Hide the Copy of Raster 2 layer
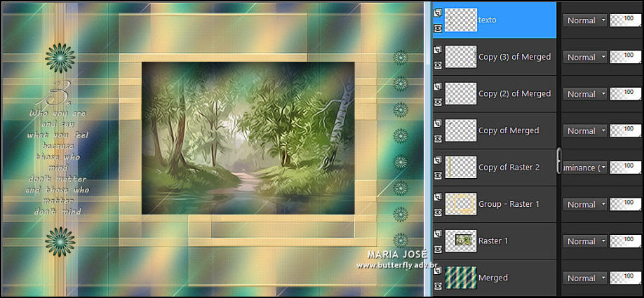 point(438,175)
